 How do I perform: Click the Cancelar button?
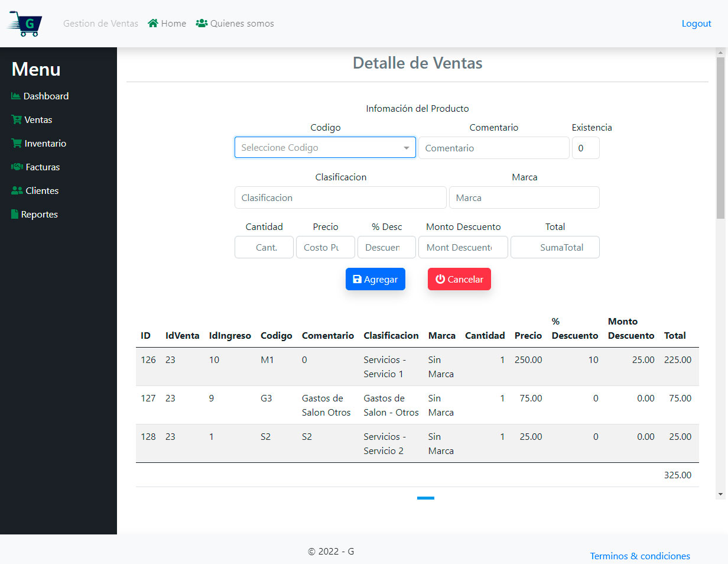(459, 279)
